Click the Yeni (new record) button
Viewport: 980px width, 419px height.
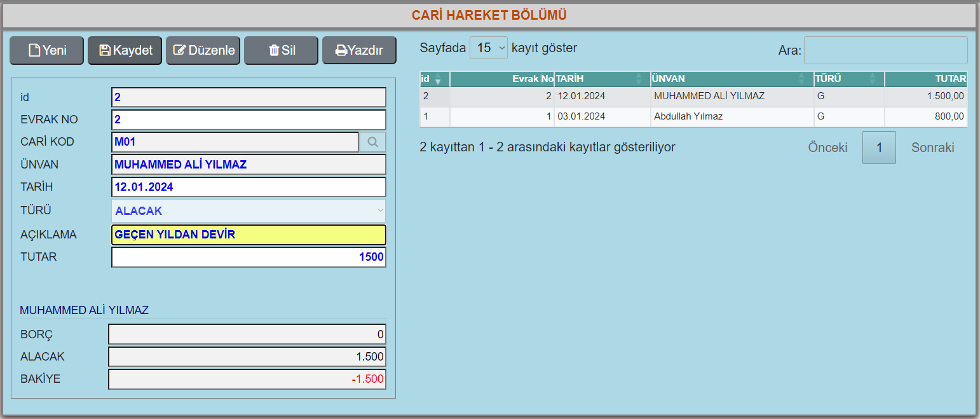click(x=47, y=51)
